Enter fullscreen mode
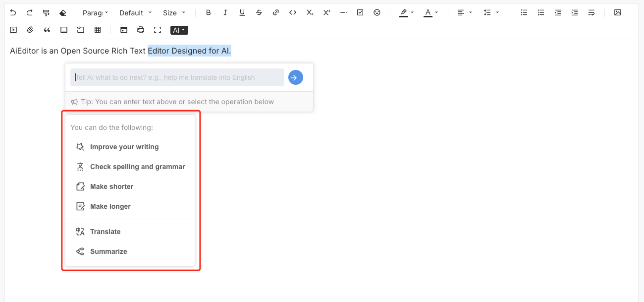 [158, 30]
